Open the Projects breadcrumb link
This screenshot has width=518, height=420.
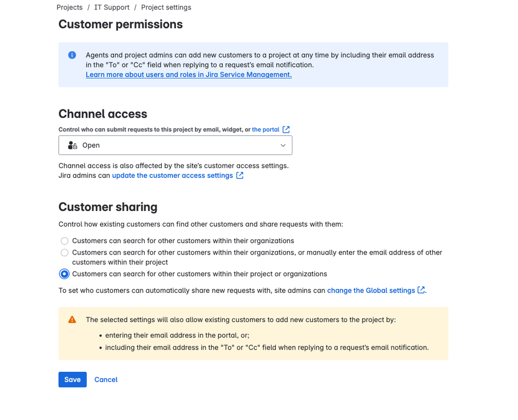[69, 7]
